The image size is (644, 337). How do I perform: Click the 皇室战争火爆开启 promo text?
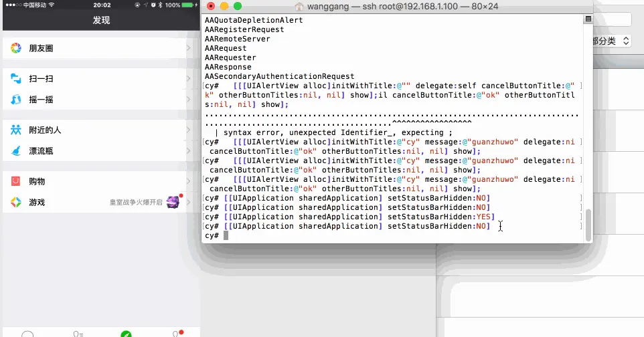pyautogui.click(x=136, y=202)
